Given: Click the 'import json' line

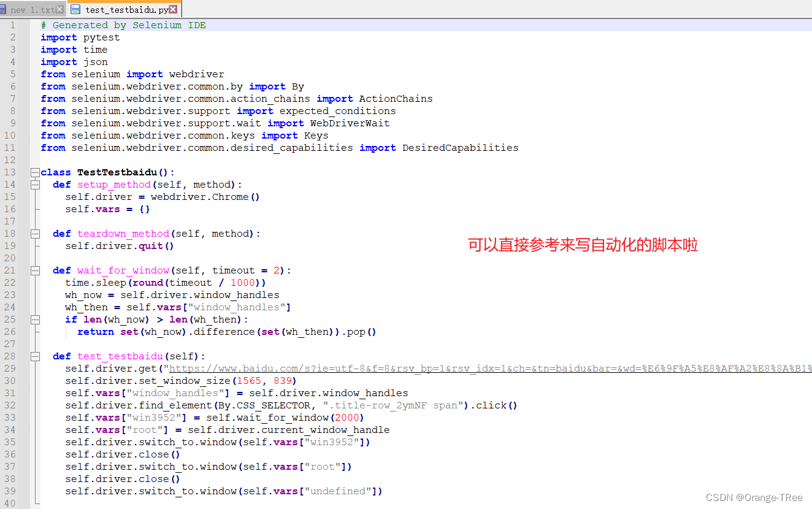Looking at the screenshot, I should click(x=74, y=62).
